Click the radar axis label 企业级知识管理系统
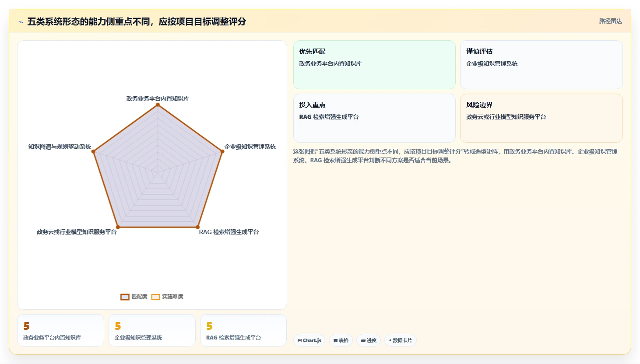 250,147
